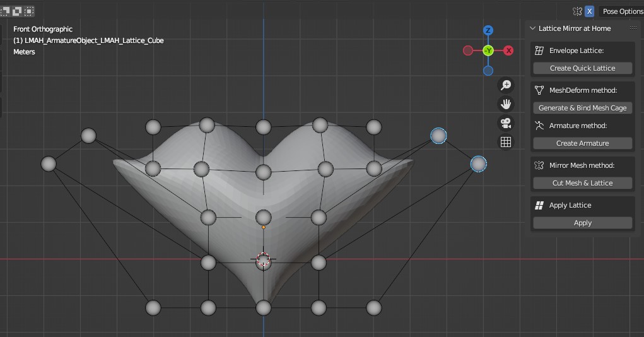Click the orange object origin dot
The image size is (644, 337).
(264, 227)
